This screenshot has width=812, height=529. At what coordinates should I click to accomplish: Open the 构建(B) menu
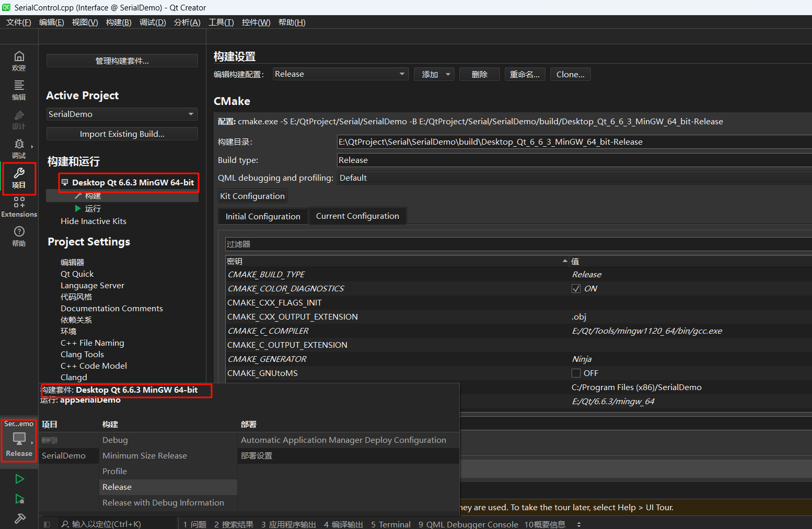(x=119, y=22)
